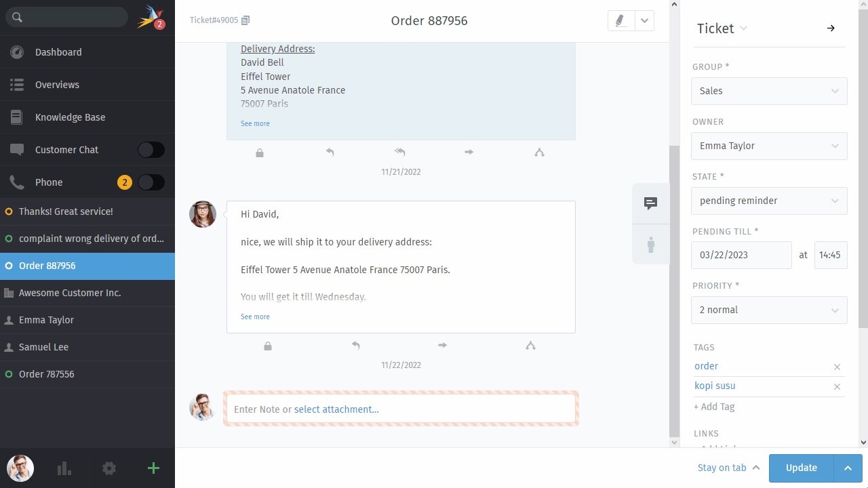Open the Group dropdown showing Sales
This screenshot has height=488, width=868.
click(769, 91)
